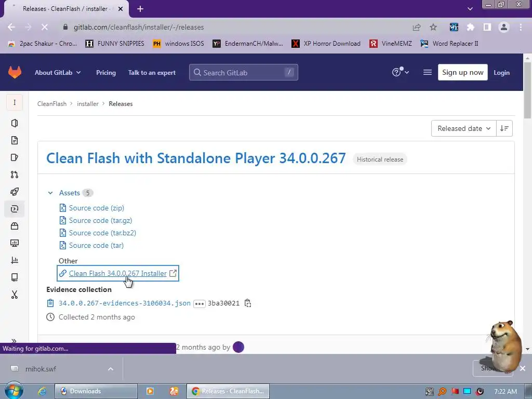
Task: Click the installer breadcrumb
Action: [87, 104]
